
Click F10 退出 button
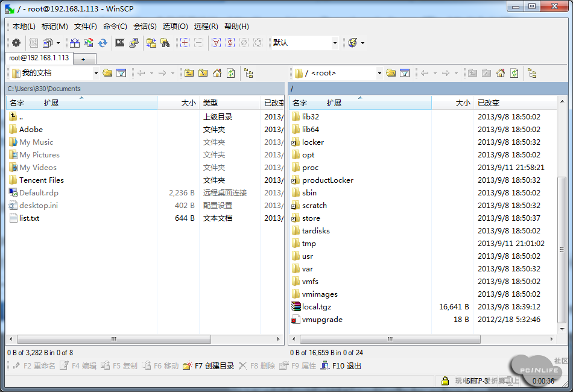[341, 365]
